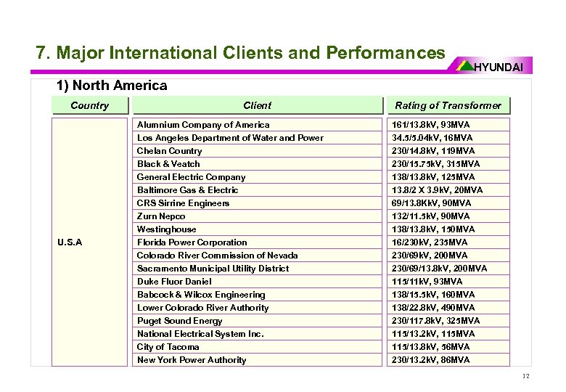Select 'CRS Sirrine Engineers' client cell

257,203
